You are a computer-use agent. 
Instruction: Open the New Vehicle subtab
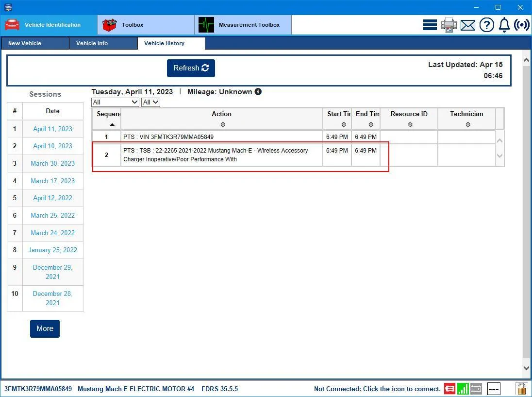(35, 43)
